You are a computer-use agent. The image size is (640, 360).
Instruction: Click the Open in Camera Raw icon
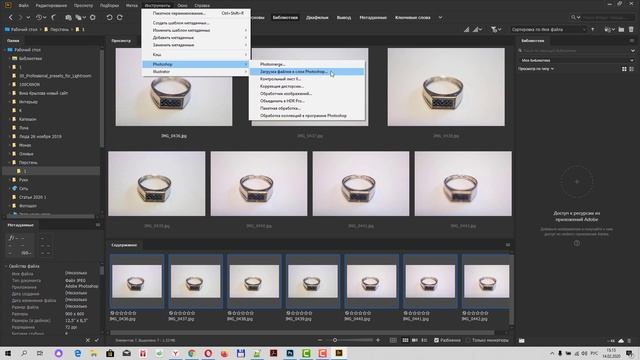click(93, 18)
